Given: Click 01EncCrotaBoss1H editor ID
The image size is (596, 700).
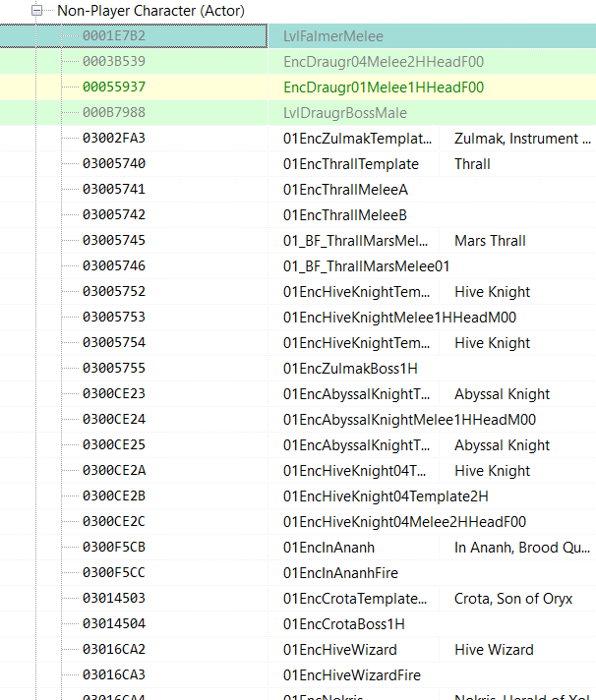Looking at the screenshot, I should coord(344,624).
